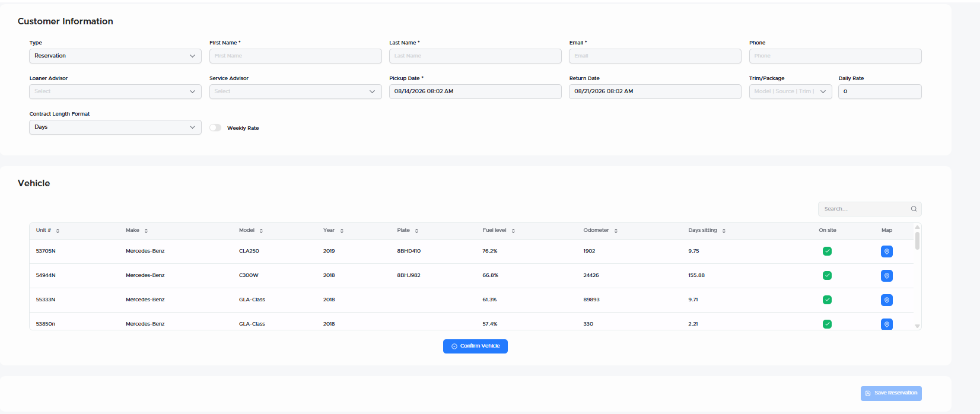
Task: Sort vehicles by Plate column arrows
Action: [x=416, y=231]
